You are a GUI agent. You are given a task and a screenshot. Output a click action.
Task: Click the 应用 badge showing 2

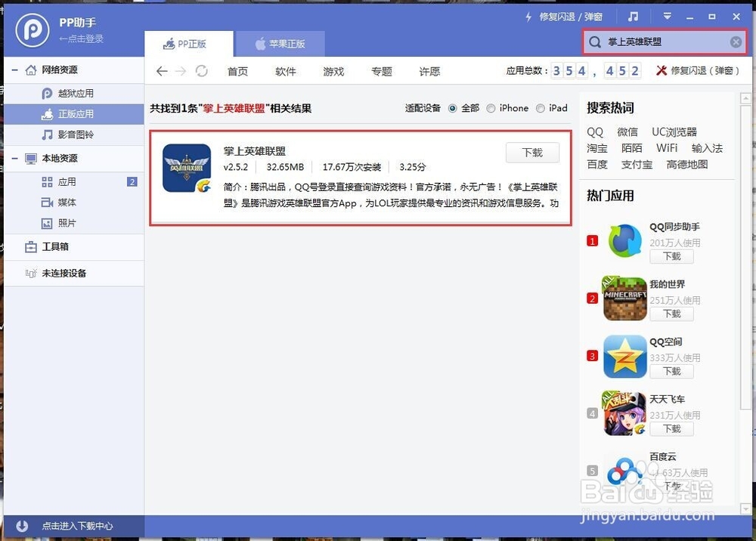coord(132,181)
